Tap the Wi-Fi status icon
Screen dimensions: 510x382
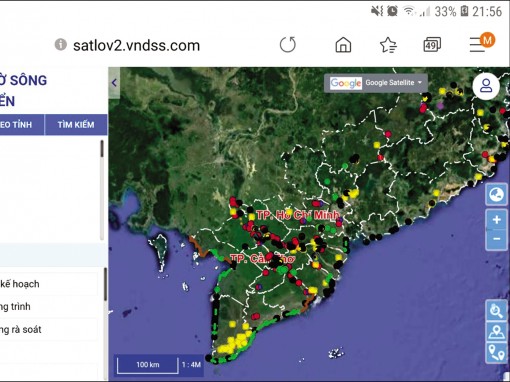tap(409, 11)
